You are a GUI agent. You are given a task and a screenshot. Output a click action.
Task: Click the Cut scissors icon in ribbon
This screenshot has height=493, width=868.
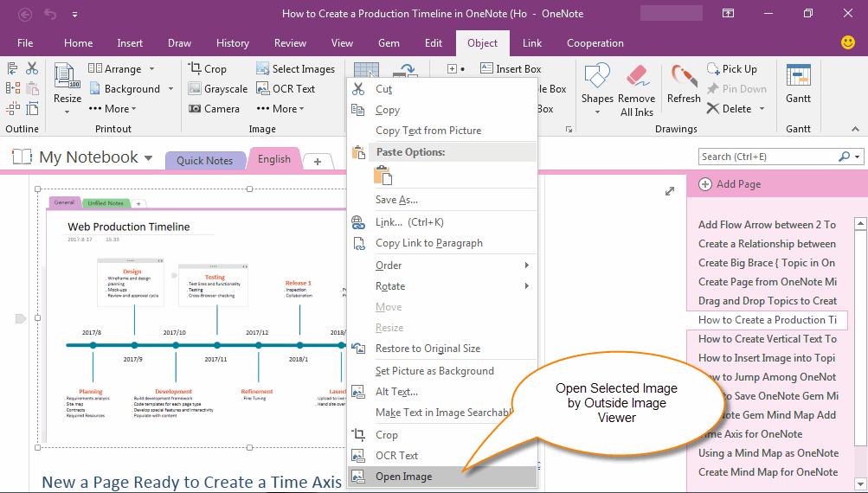[x=32, y=68]
